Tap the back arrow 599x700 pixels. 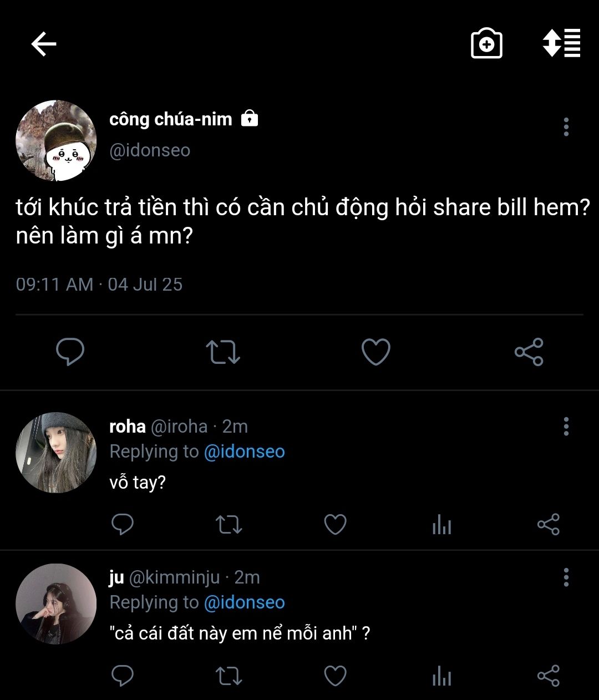pos(44,44)
